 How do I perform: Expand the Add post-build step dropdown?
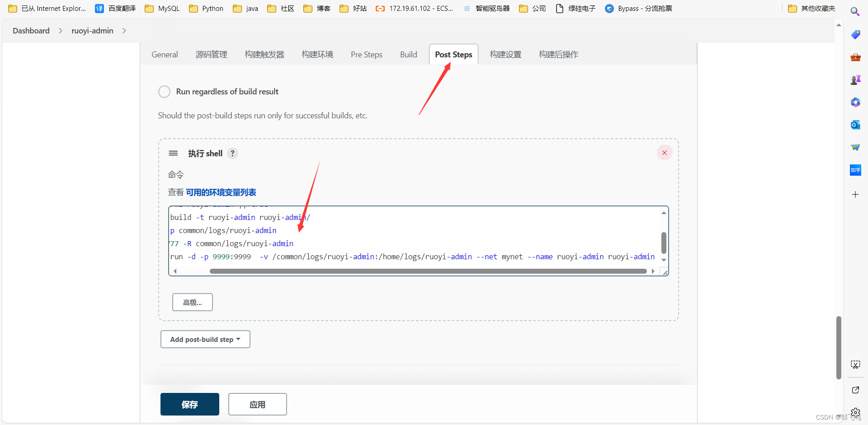[x=205, y=339]
